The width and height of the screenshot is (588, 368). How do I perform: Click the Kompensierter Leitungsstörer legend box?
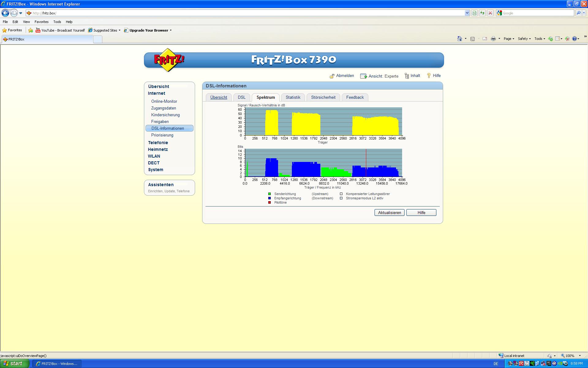point(341,194)
